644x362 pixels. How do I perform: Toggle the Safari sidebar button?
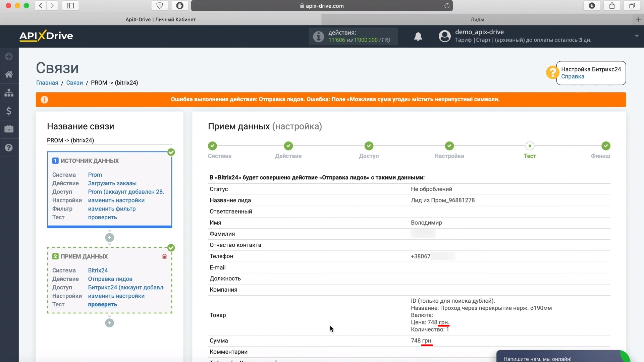(x=70, y=6)
